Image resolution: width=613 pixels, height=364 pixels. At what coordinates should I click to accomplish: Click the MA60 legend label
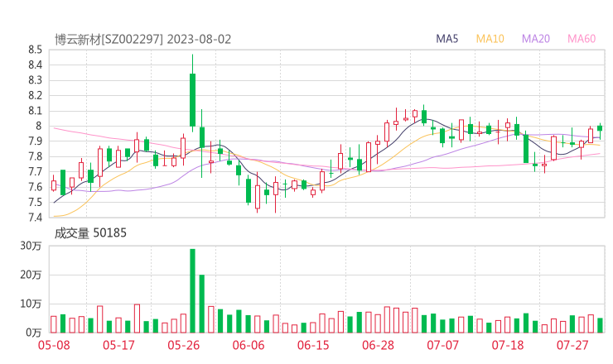pos(582,39)
